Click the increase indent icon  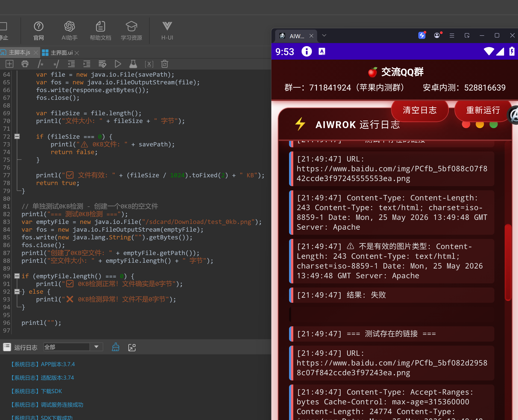[87, 64]
